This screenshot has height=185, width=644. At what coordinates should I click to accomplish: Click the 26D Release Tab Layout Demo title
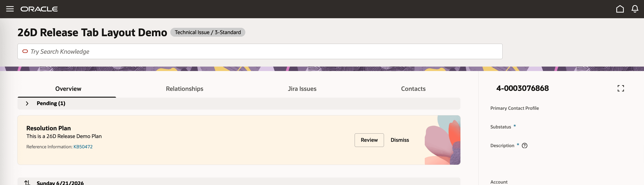click(92, 33)
